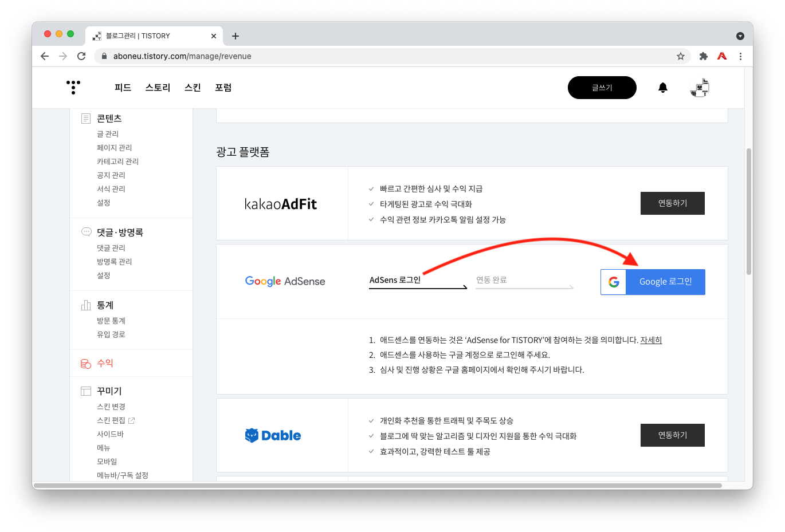Image resolution: width=785 pixels, height=532 pixels.
Task: Click the 연동 완료 step label
Action: (x=492, y=280)
